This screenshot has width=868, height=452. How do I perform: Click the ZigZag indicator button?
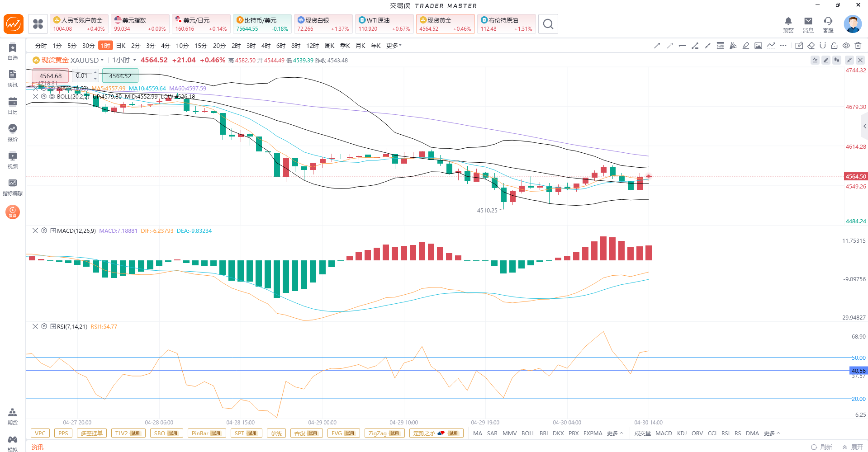pos(384,433)
